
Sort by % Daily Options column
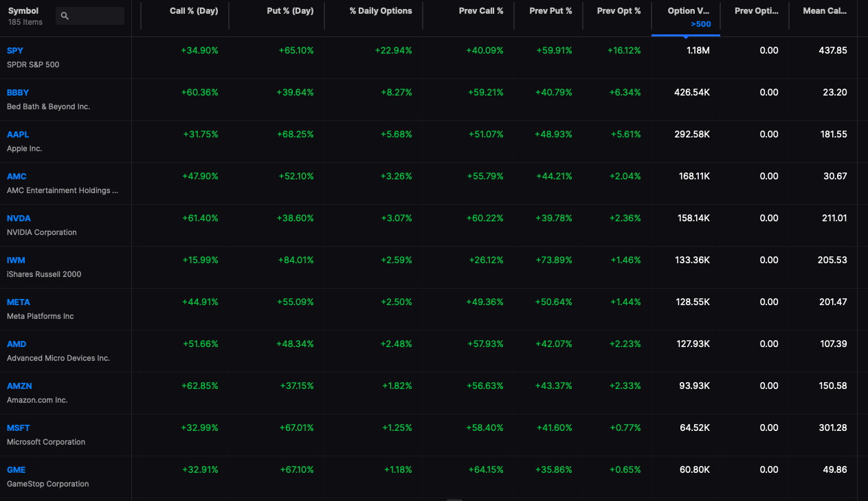(x=381, y=11)
